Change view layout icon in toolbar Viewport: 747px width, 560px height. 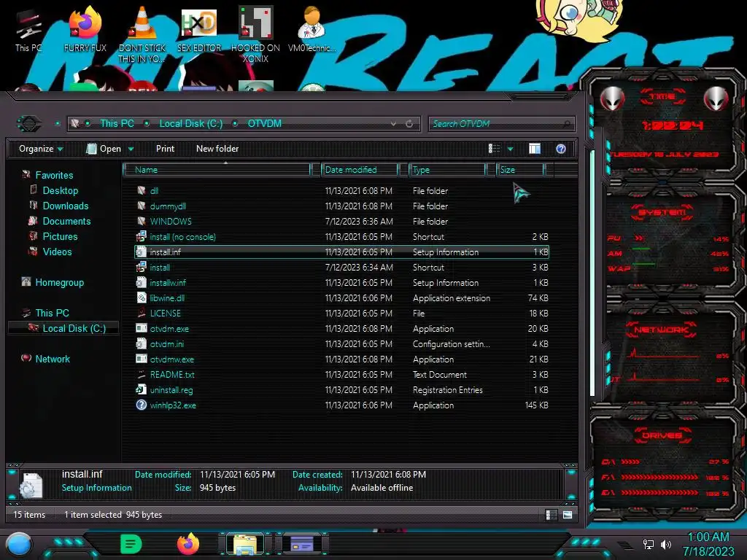(x=494, y=149)
